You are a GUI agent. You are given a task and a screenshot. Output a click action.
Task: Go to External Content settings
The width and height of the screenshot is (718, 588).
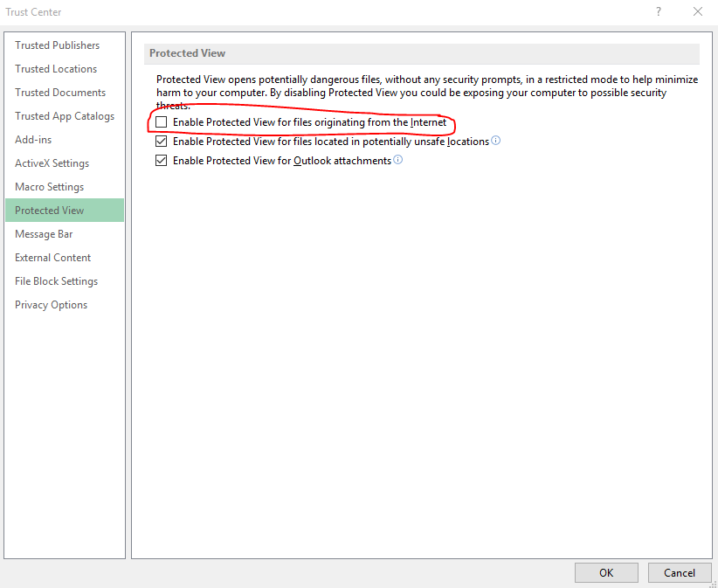[x=52, y=258]
